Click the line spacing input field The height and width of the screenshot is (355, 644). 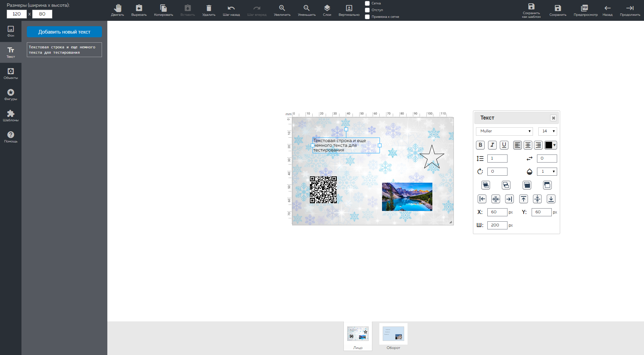497,159
